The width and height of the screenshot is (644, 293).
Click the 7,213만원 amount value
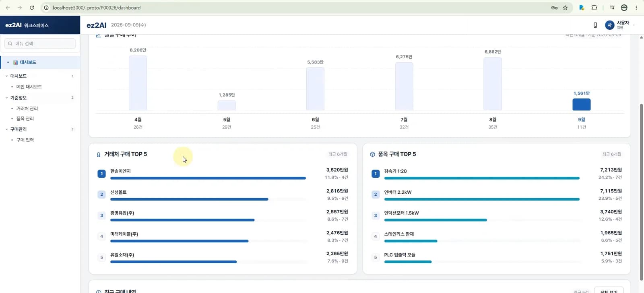pyautogui.click(x=611, y=170)
